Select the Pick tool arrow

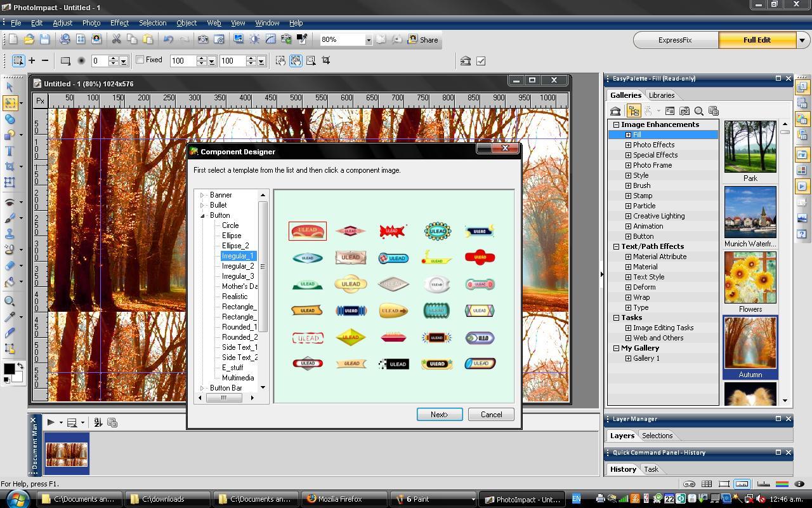tap(10, 87)
